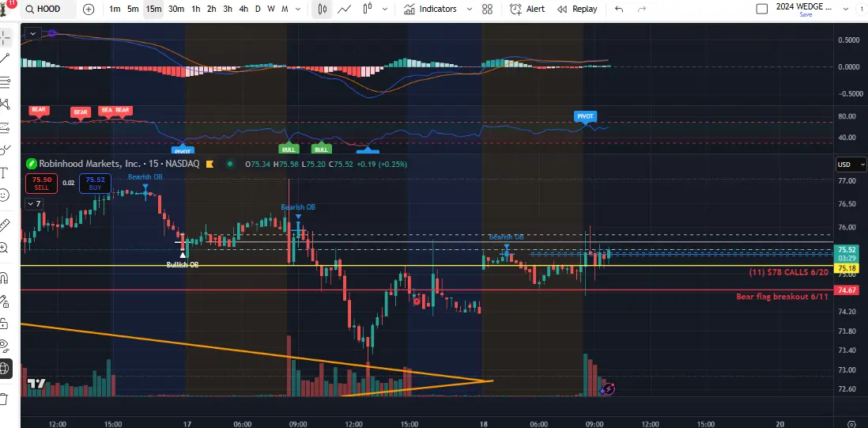This screenshot has height=428, width=868.
Task: Select the 15m timeframe
Action: click(x=153, y=9)
